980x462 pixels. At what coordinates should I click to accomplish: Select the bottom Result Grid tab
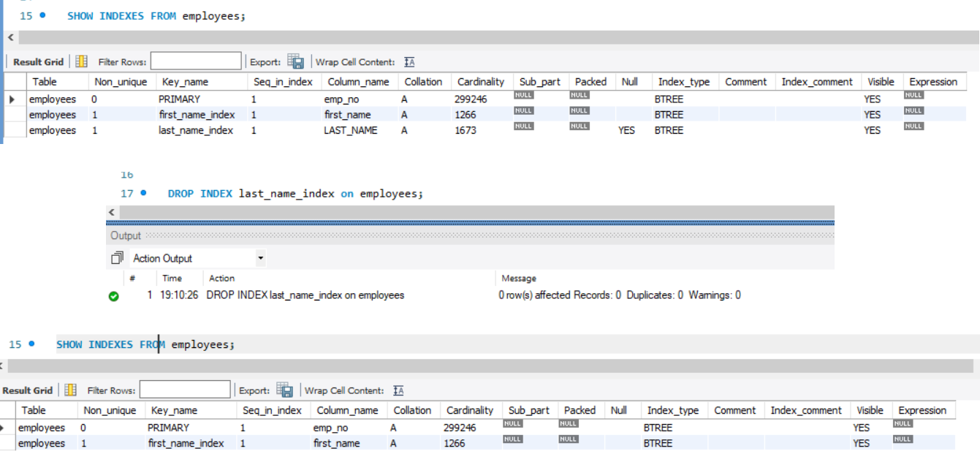click(x=27, y=390)
